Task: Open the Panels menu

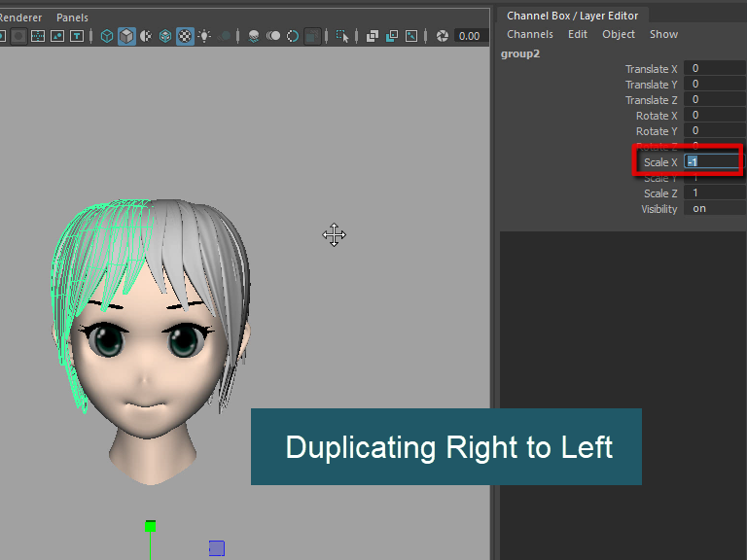Action: [72, 17]
